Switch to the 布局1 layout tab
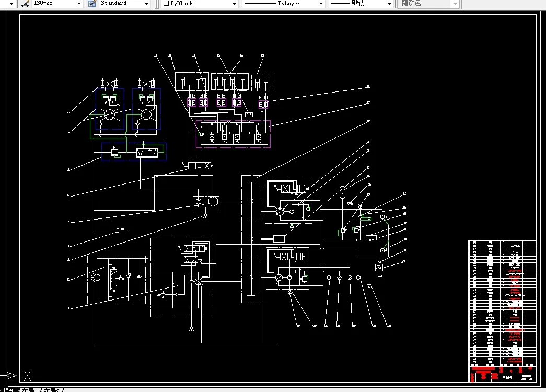Screen dimensions: 546x392 pos(30,390)
